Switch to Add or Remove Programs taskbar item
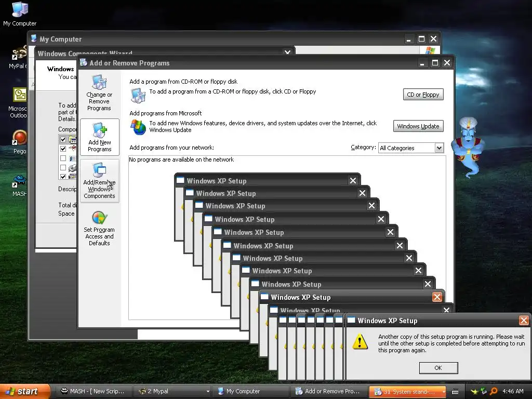The image size is (532, 399). [329, 392]
